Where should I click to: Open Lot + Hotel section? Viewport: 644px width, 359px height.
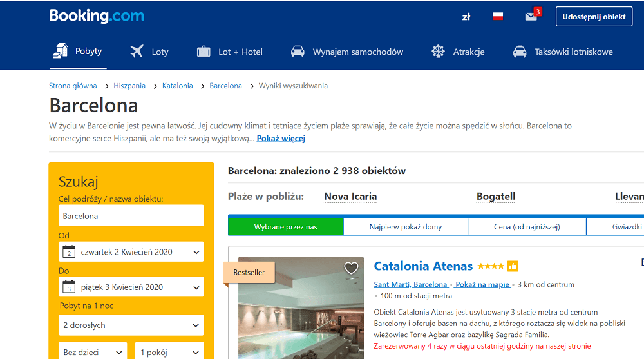230,52
